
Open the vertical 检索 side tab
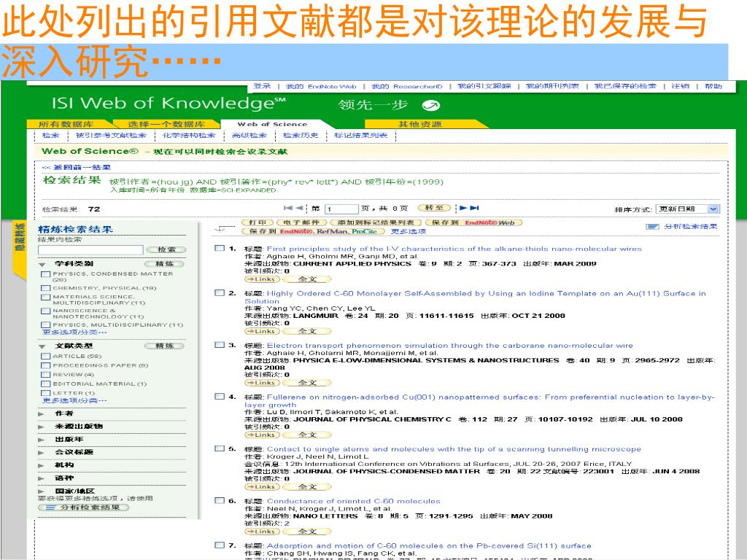[x=20, y=238]
